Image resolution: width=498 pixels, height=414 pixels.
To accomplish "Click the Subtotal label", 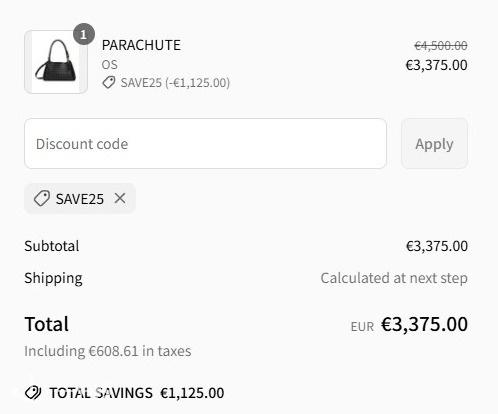I will (x=52, y=246).
